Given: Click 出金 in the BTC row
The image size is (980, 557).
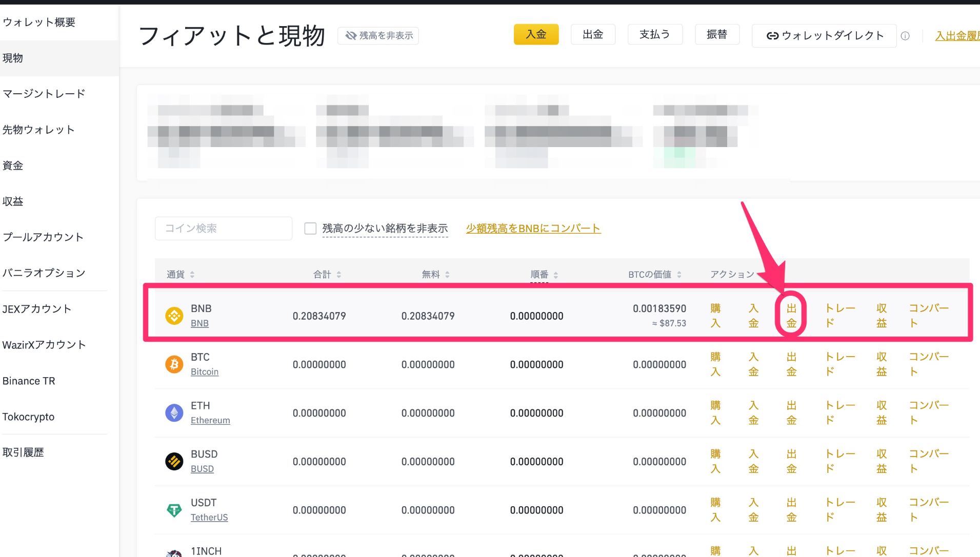Looking at the screenshot, I should pyautogui.click(x=791, y=364).
